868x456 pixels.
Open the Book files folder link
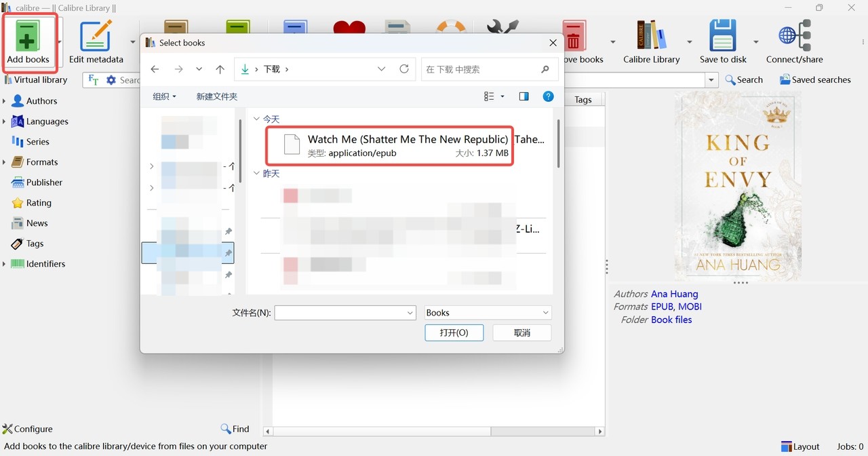[671, 320]
